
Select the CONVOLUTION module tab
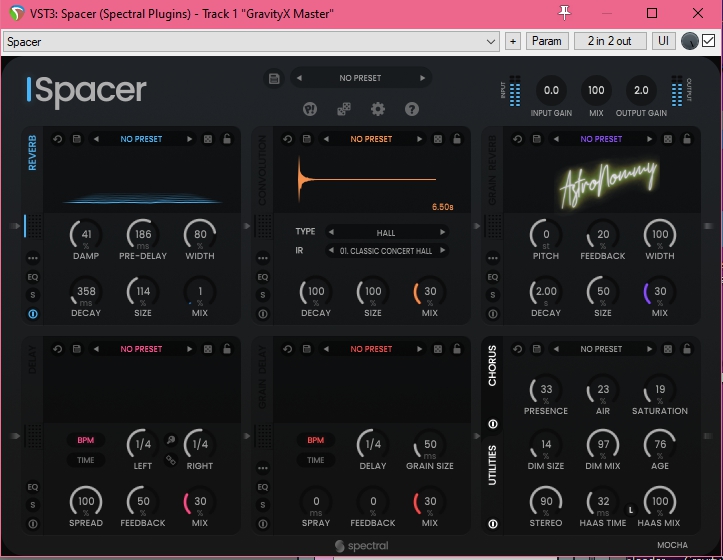coord(262,170)
